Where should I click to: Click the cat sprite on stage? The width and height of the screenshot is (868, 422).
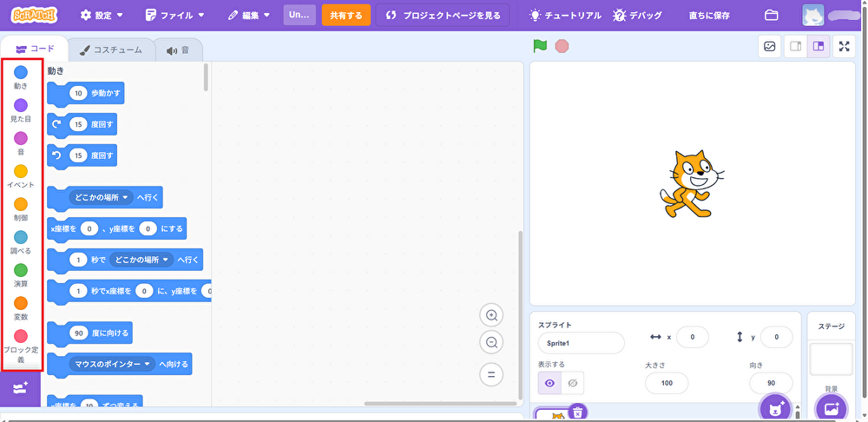pyautogui.click(x=693, y=184)
